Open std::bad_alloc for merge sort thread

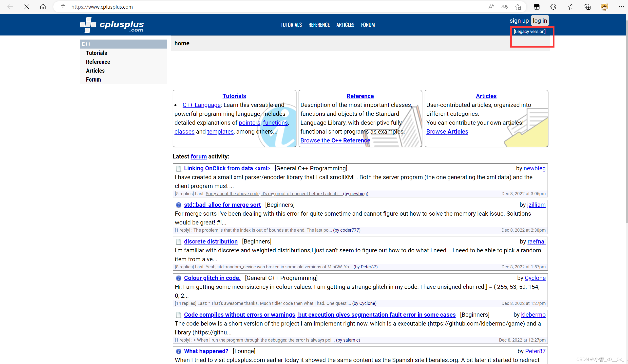pyautogui.click(x=222, y=205)
